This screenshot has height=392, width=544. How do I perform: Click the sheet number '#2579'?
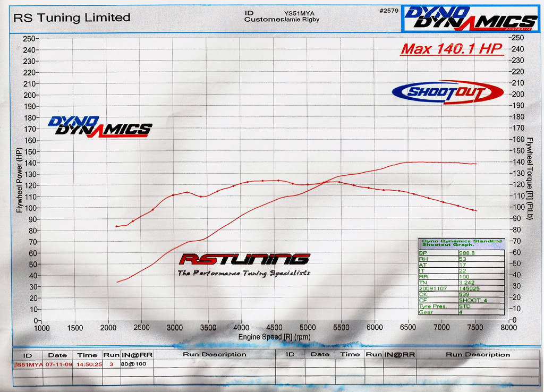pyautogui.click(x=389, y=11)
